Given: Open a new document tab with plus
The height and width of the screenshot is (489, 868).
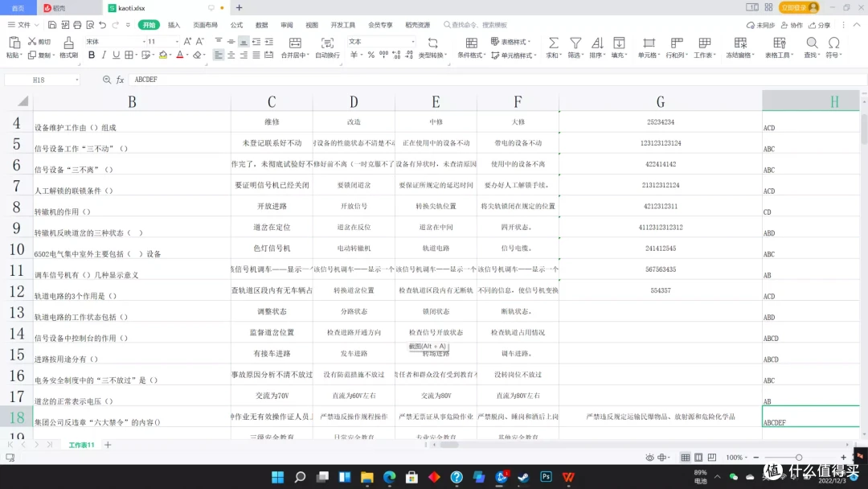Looking at the screenshot, I should coord(240,8).
